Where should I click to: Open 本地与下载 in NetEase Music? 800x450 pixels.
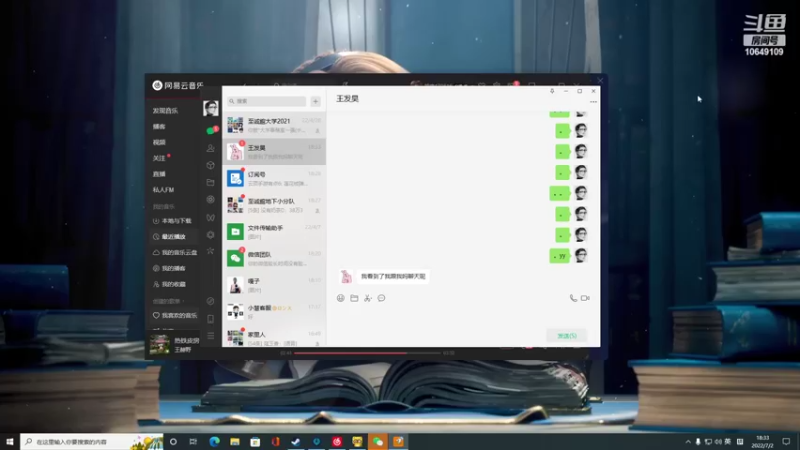172,221
